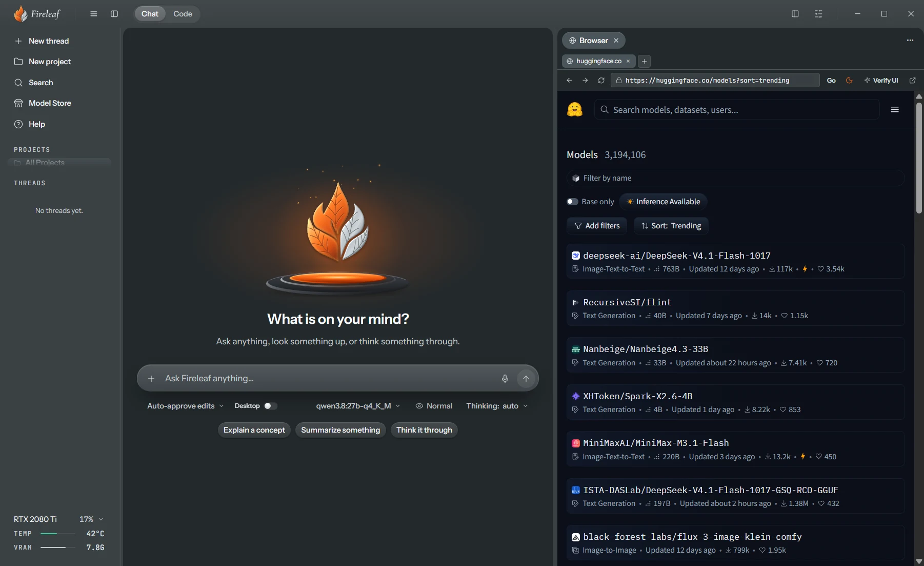Click the TEMP gauge bar
924x566 pixels.
click(x=57, y=534)
